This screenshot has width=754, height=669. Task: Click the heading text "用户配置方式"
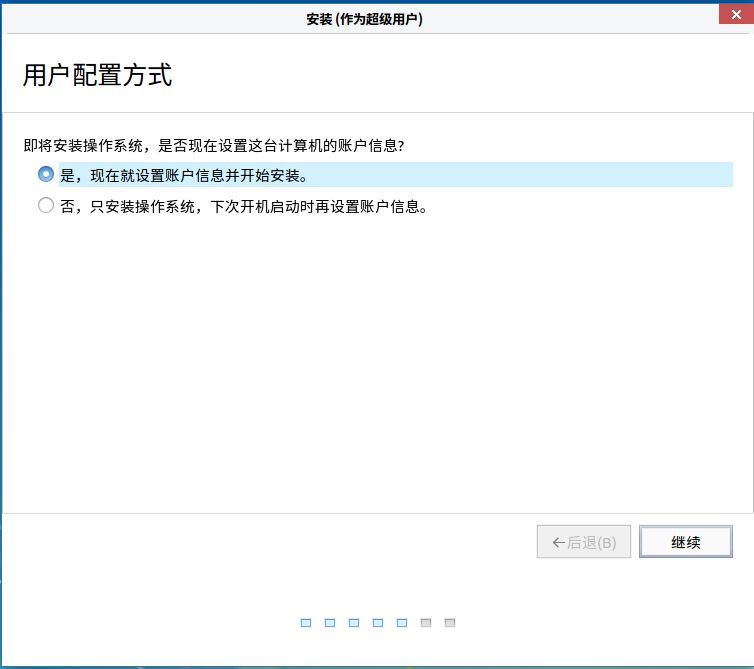pos(98,76)
